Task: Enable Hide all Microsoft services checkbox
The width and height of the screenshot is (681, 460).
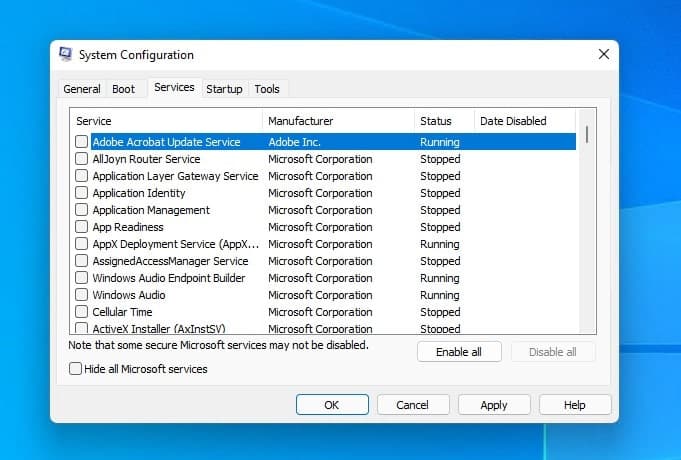Action: [75, 369]
